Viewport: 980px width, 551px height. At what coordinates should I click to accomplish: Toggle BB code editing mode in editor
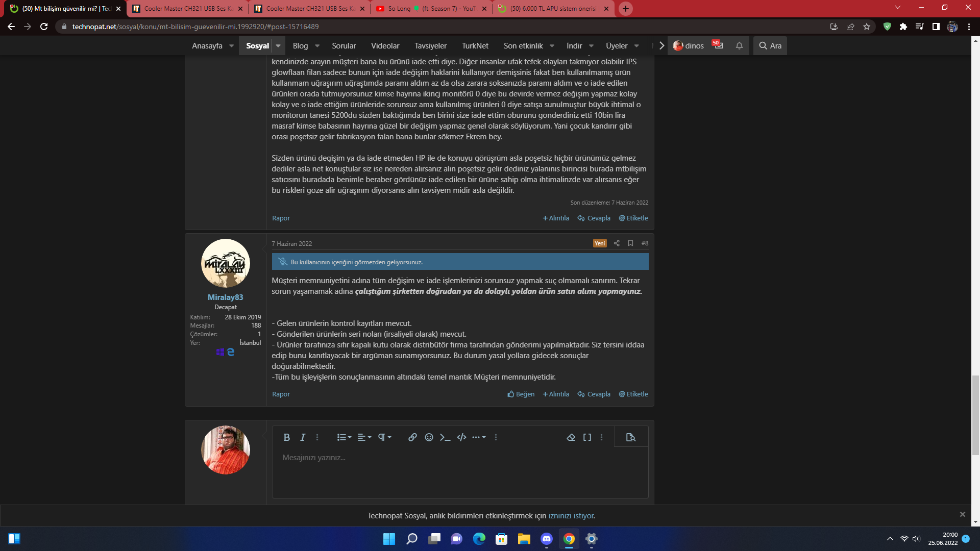coord(587,437)
